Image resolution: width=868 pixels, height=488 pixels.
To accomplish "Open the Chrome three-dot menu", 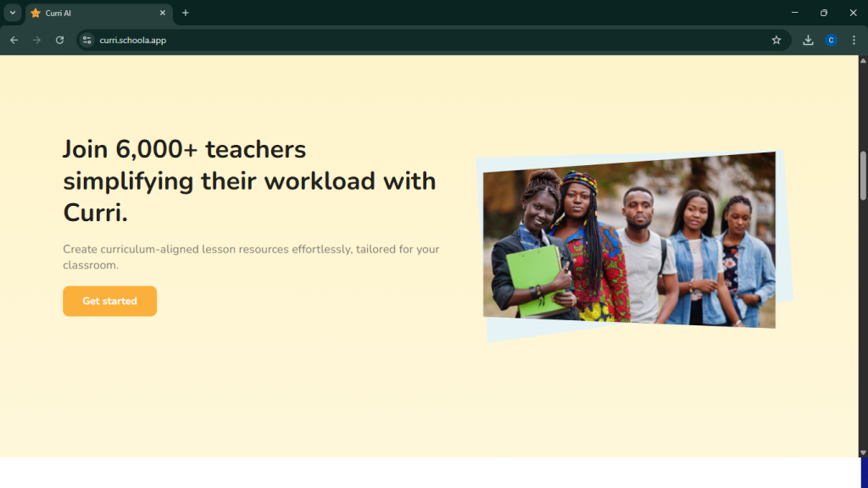I will coord(854,40).
